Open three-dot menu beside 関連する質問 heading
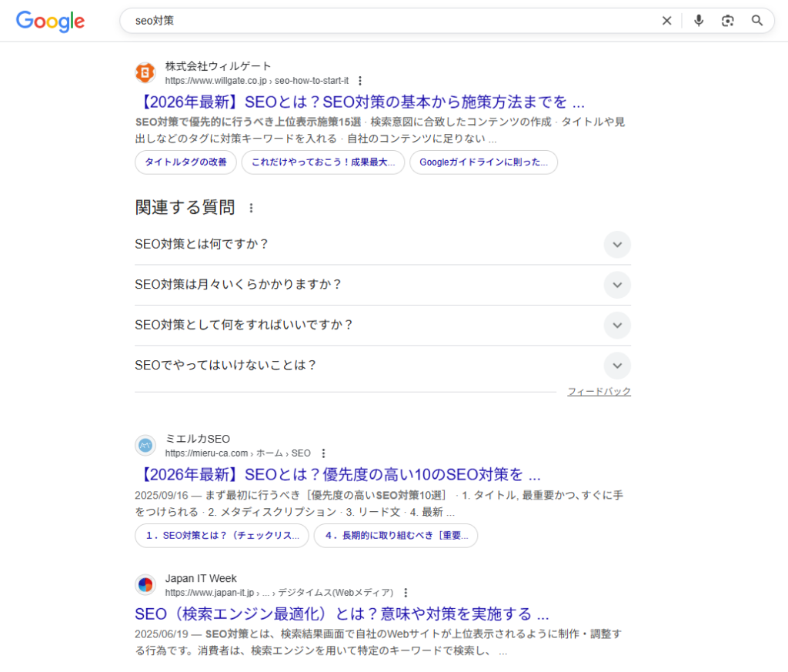Viewport: 788px width, 672px height. click(x=250, y=208)
